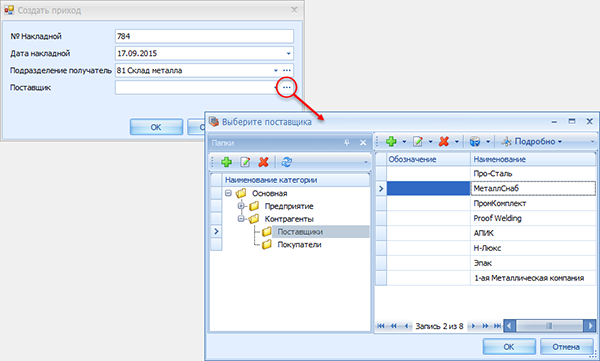Select the Основная folder
600x361 pixels.
tap(269, 193)
